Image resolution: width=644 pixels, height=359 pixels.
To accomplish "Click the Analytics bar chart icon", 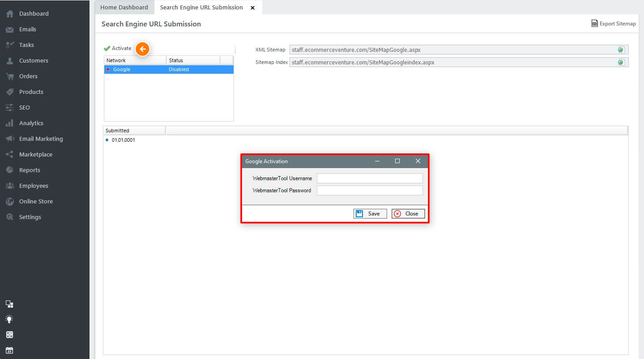I will [x=9, y=123].
